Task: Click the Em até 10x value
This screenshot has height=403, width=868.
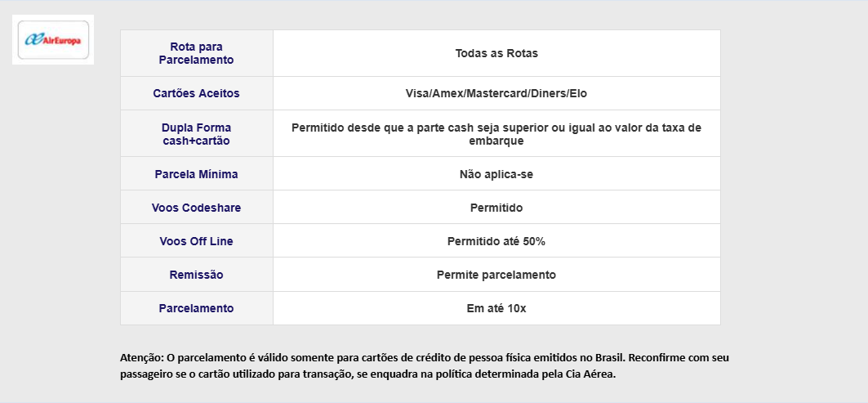Action: point(496,308)
